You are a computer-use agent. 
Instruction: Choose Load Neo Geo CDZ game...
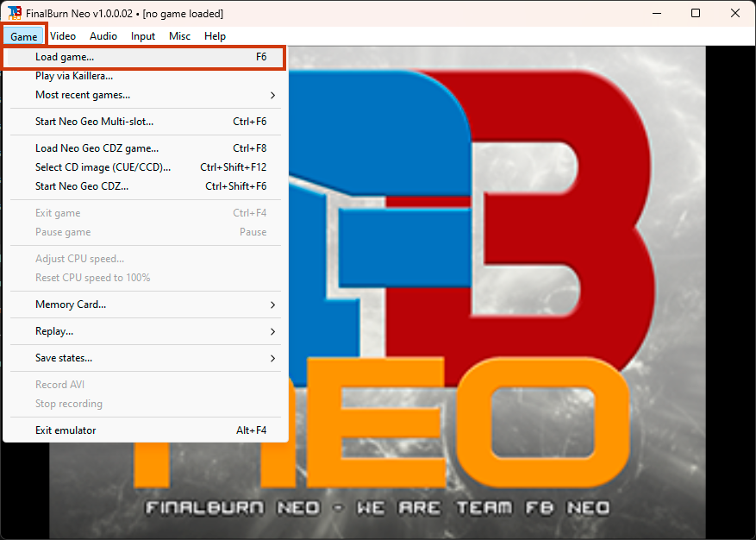145,148
